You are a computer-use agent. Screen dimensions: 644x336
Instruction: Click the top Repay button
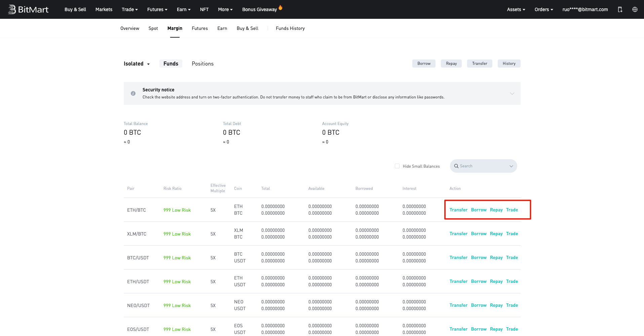pyautogui.click(x=451, y=64)
